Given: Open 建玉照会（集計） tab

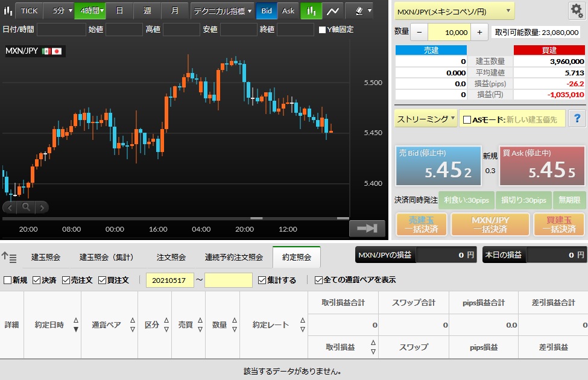Looking at the screenshot, I should pyautogui.click(x=107, y=258).
